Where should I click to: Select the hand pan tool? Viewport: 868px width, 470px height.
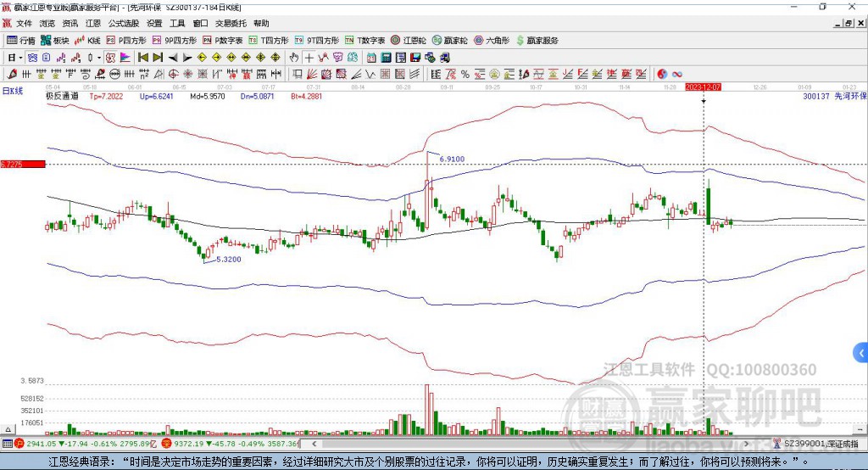(294, 58)
